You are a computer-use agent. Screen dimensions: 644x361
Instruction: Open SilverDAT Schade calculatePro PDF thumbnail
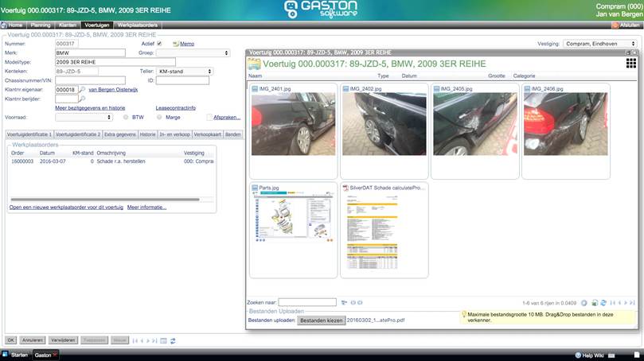pos(372,231)
